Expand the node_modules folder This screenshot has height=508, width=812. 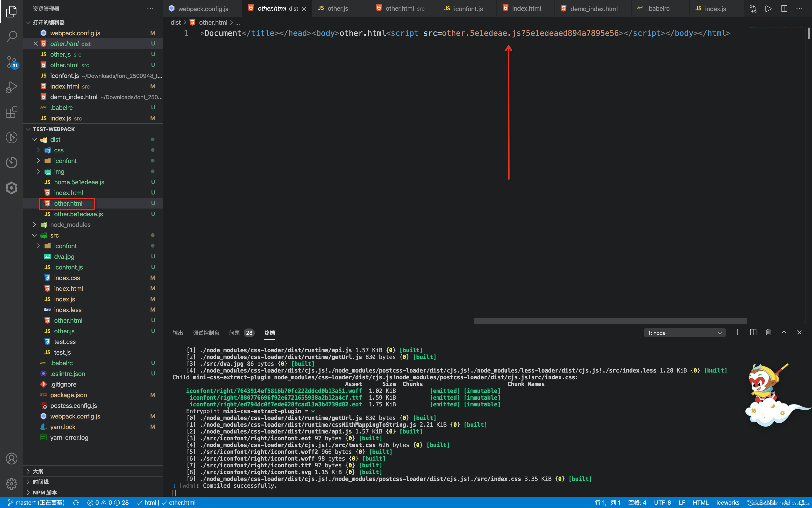(x=34, y=224)
